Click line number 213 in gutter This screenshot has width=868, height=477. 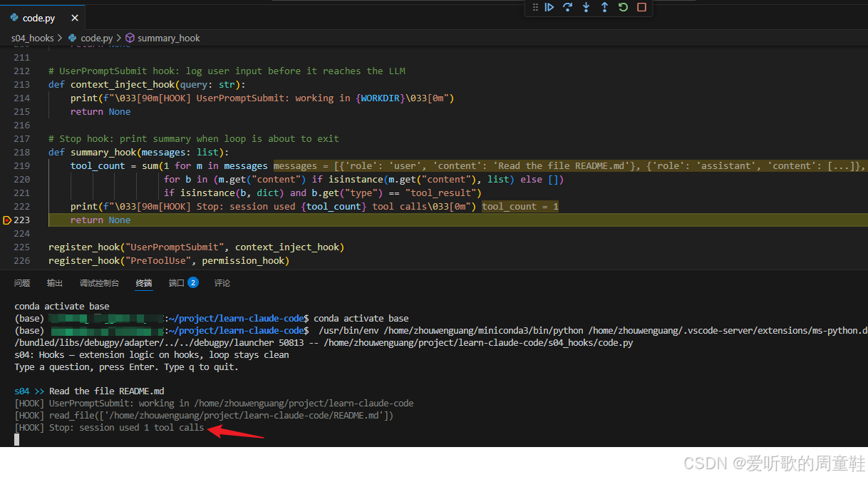click(21, 84)
